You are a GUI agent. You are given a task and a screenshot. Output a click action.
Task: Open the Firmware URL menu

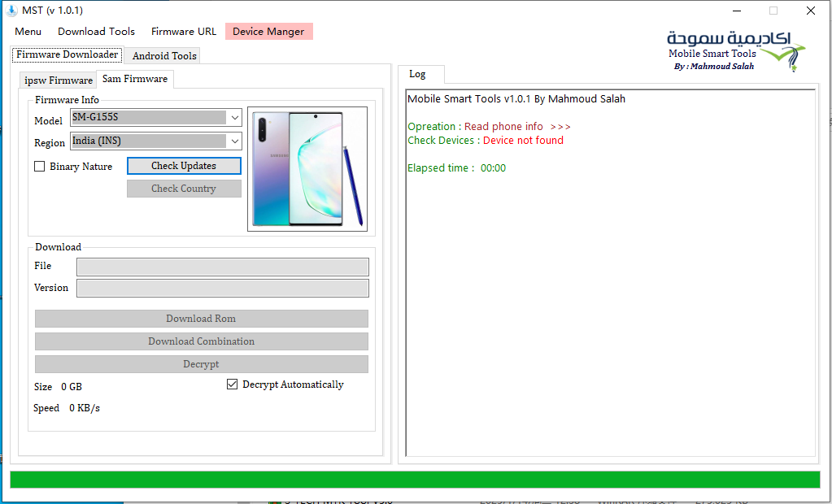coord(184,32)
